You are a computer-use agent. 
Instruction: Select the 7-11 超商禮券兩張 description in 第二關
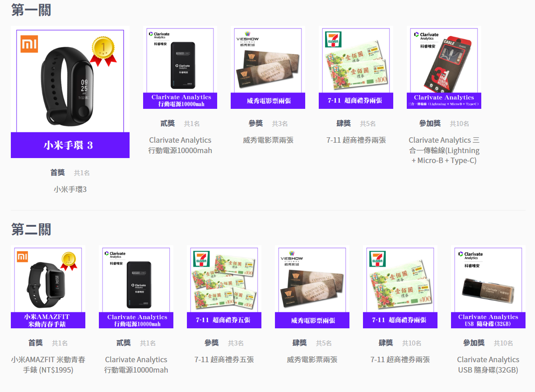400,359
